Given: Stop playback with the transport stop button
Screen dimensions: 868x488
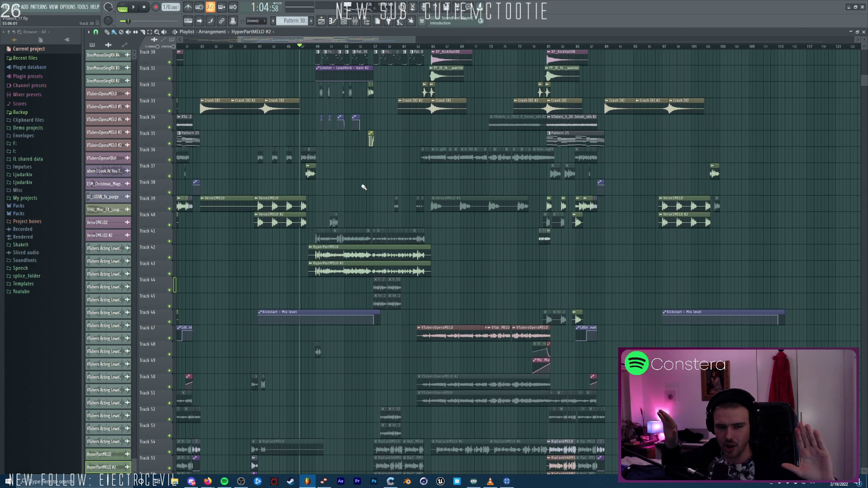Looking at the screenshot, I should click(144, 7).
